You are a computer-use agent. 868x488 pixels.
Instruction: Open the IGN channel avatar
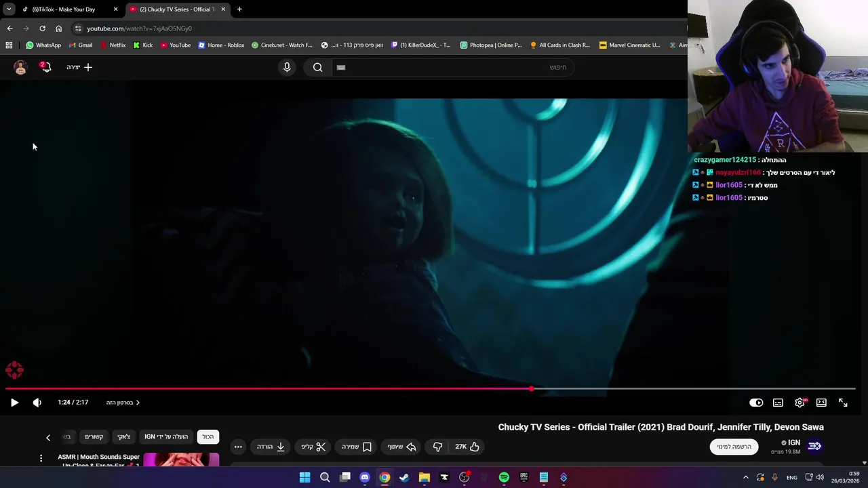814,446
